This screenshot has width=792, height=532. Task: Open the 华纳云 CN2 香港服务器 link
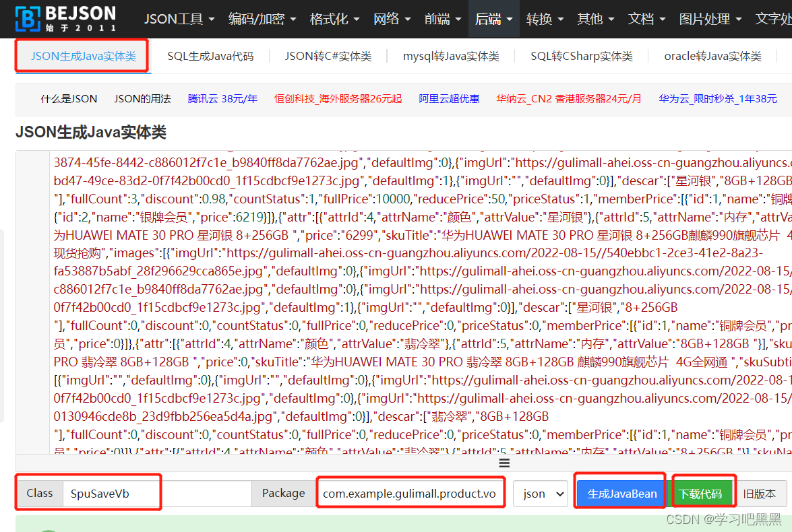coord(569,99)
